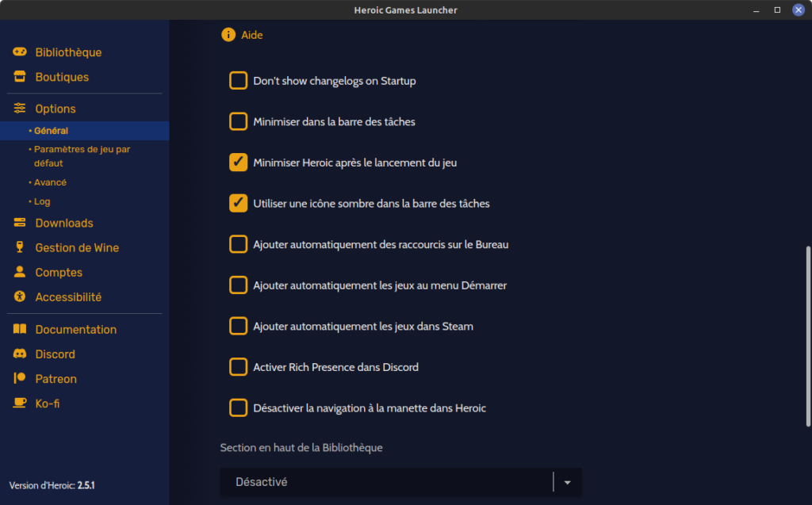
Task: Click the Documentation book icon
Action: coord(20,329)
